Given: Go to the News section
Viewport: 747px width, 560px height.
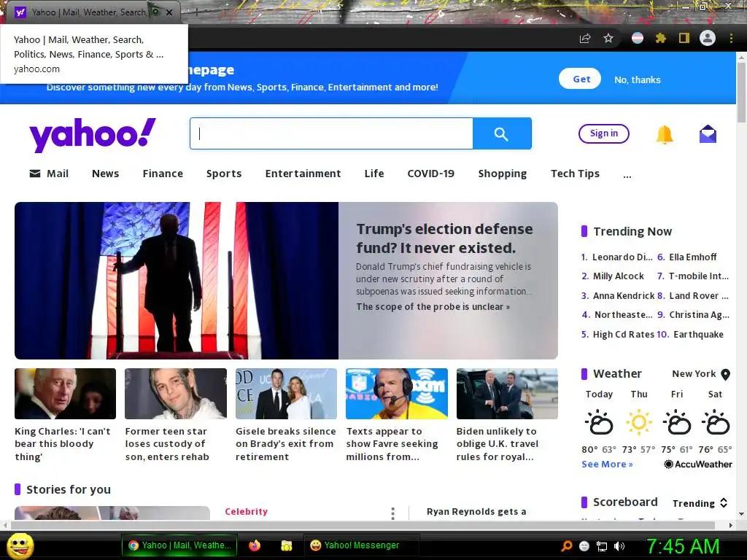Looking at the screenshot, I should click(105, 174).
